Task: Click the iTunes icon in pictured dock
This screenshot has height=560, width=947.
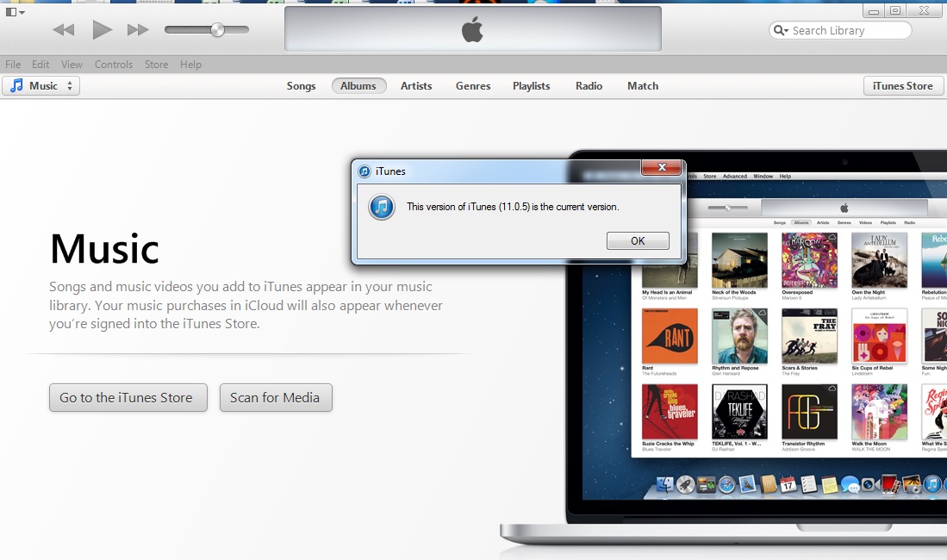Action: coord(932,484)
